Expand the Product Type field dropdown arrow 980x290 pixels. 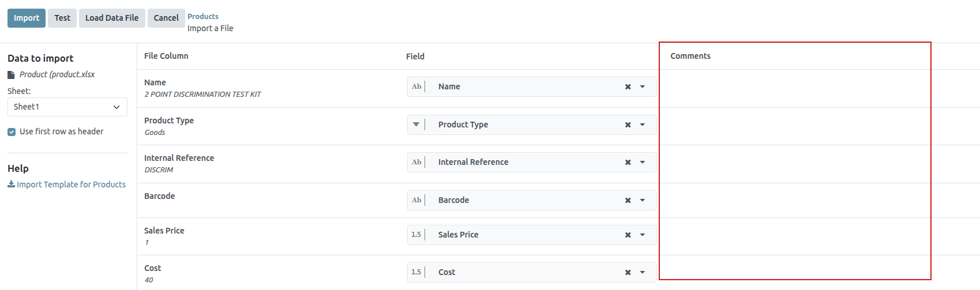click(643, 125)
